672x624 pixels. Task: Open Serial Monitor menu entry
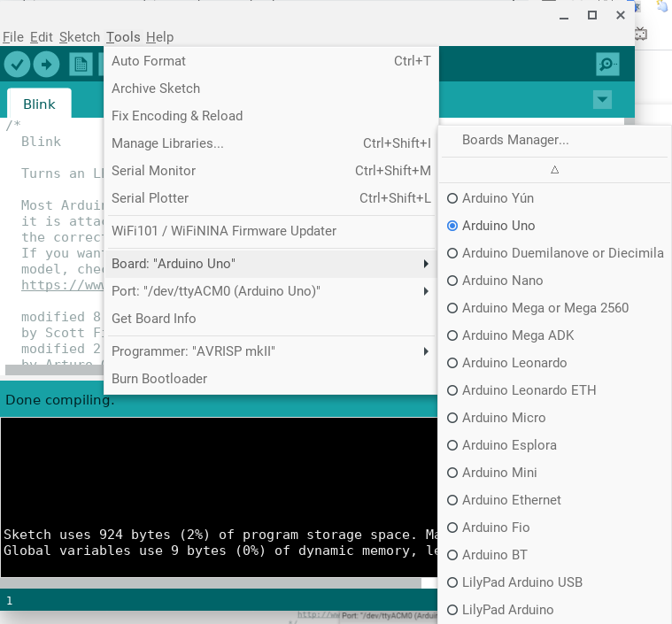click(271, 171)
